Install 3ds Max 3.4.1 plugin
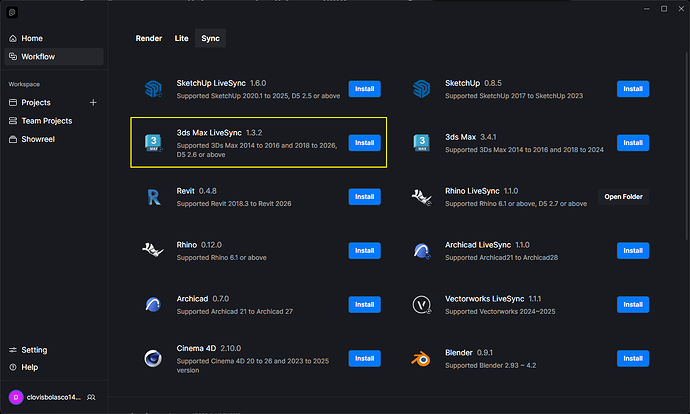This screenshot has width=690, height=414. (x=633, y=143)
